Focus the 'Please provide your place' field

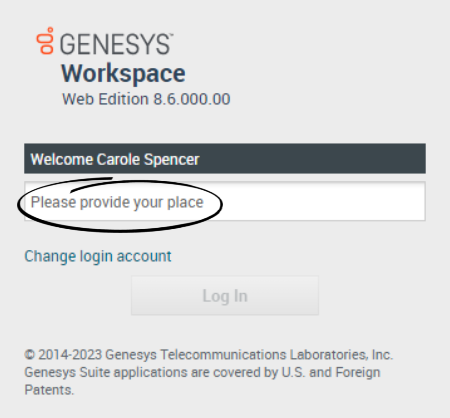(225, 201)
